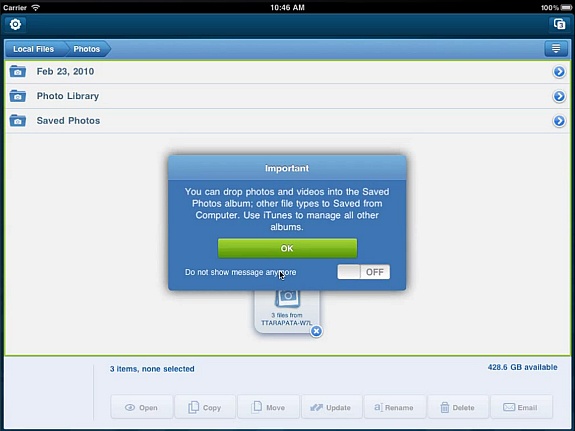Click the Email envelope button

pyautogui.click(x=521, y=407)
